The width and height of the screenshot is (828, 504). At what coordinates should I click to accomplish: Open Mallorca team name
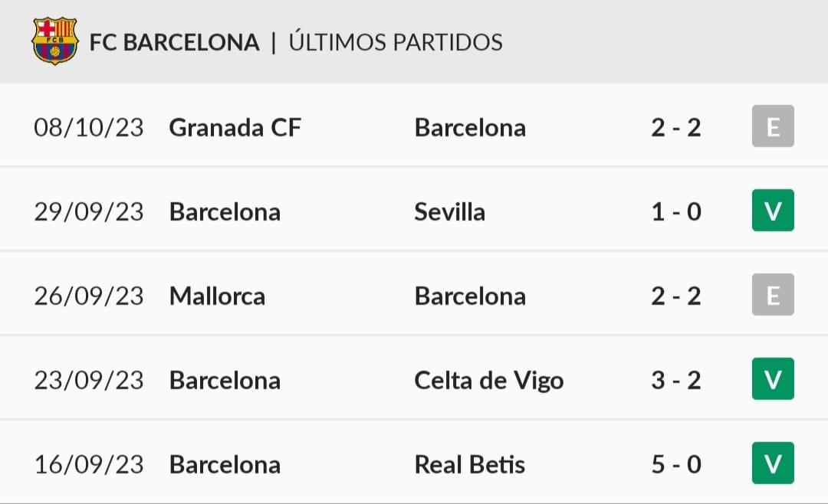click(217, 296)
